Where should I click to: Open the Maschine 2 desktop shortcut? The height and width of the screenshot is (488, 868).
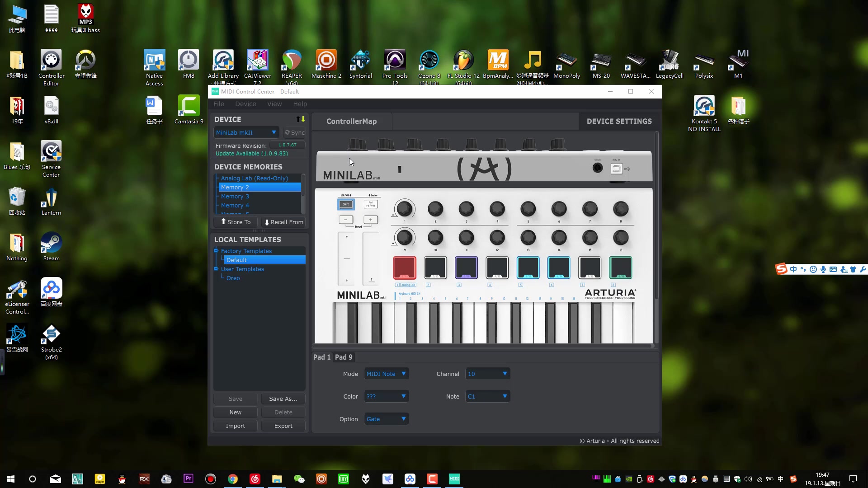click(x=326, y=64)
